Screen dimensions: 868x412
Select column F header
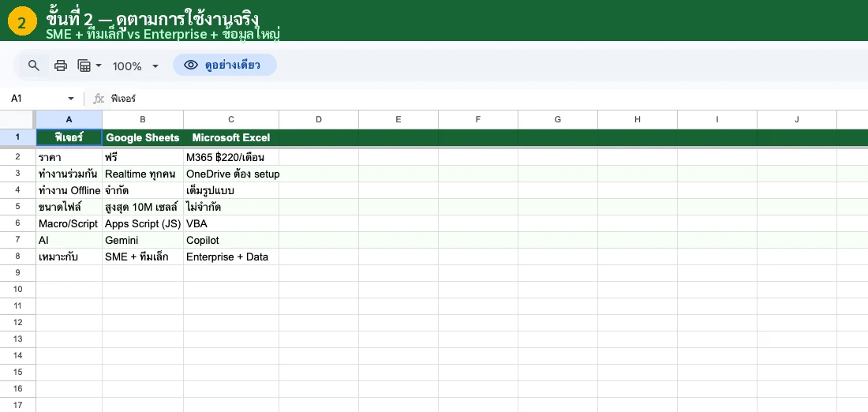point(478,120)
